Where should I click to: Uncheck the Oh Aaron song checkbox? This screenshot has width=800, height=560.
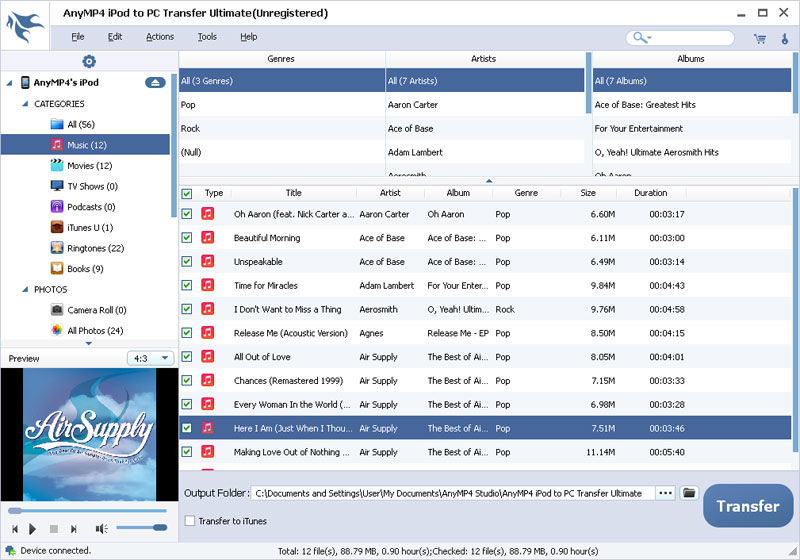point(187,214)
